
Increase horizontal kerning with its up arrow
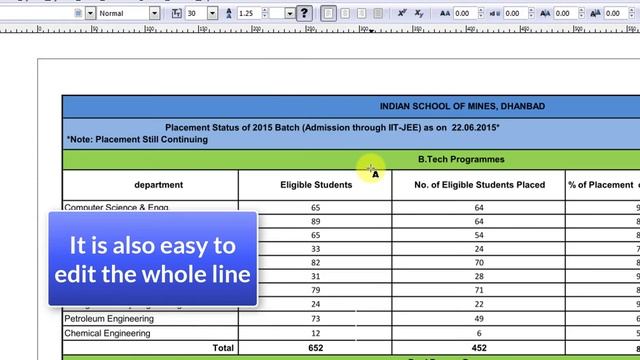click(582, 11)
